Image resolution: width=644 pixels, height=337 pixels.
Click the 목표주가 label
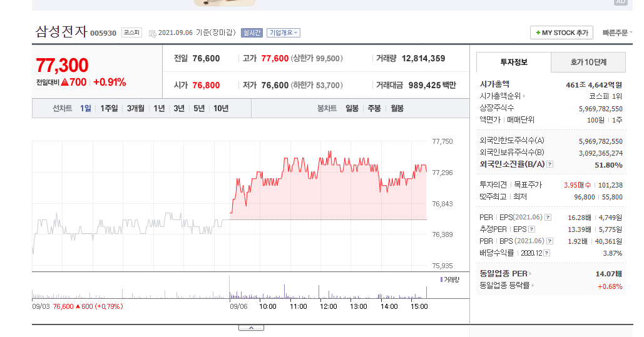[528, 185]
